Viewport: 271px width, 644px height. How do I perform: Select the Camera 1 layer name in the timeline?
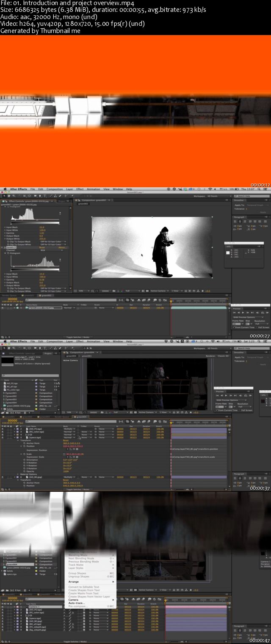tap(34, 607)
